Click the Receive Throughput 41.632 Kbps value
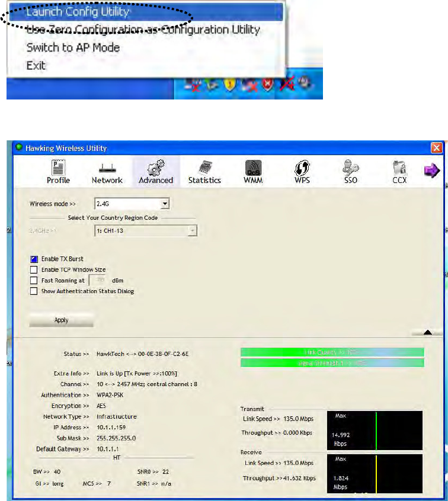 click(x=300, y=478)
